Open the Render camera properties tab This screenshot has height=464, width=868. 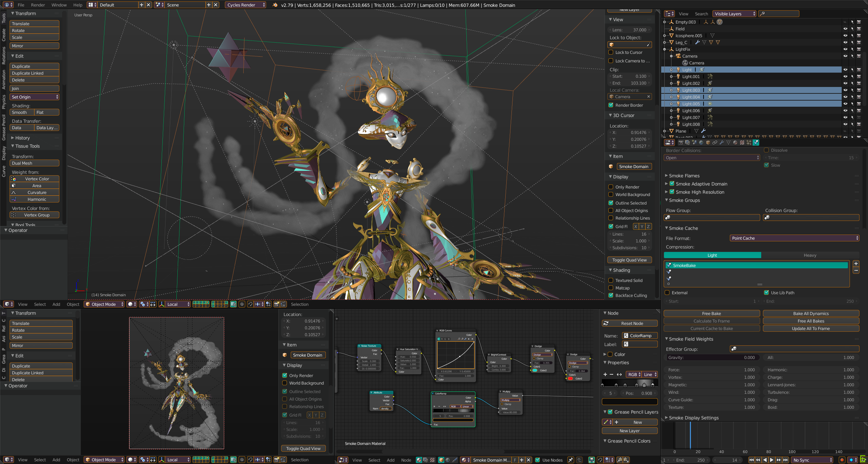681,143
